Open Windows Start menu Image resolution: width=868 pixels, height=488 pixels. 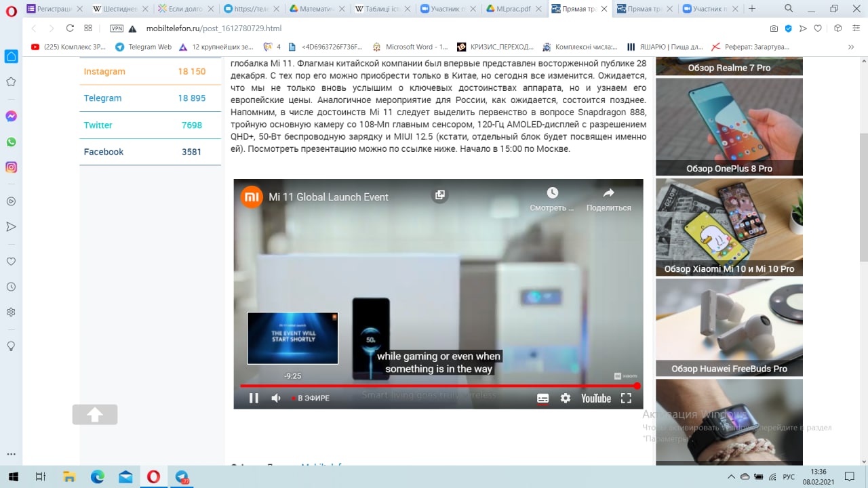[13, 476]
